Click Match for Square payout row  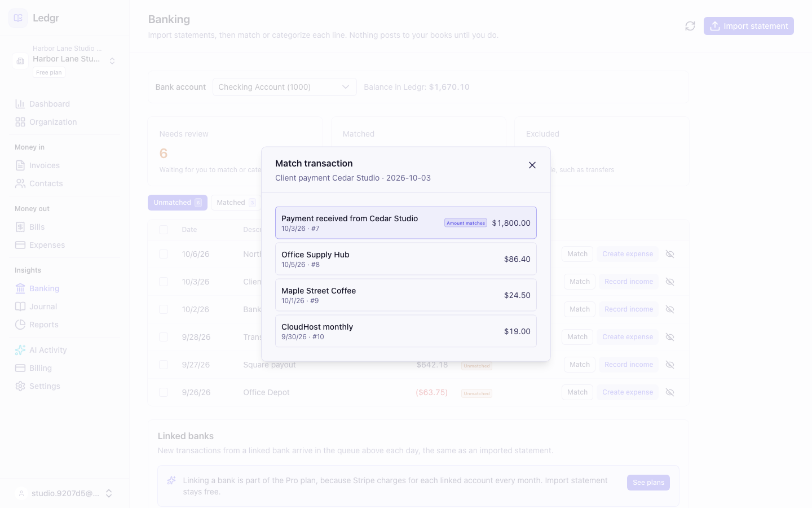tap(580, 365)
